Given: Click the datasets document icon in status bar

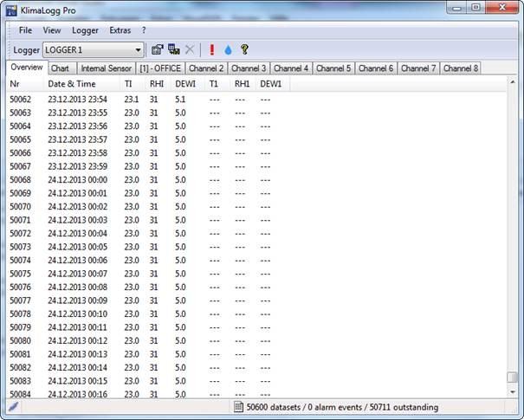Looking at the screenshot, I should pos(238,407).
